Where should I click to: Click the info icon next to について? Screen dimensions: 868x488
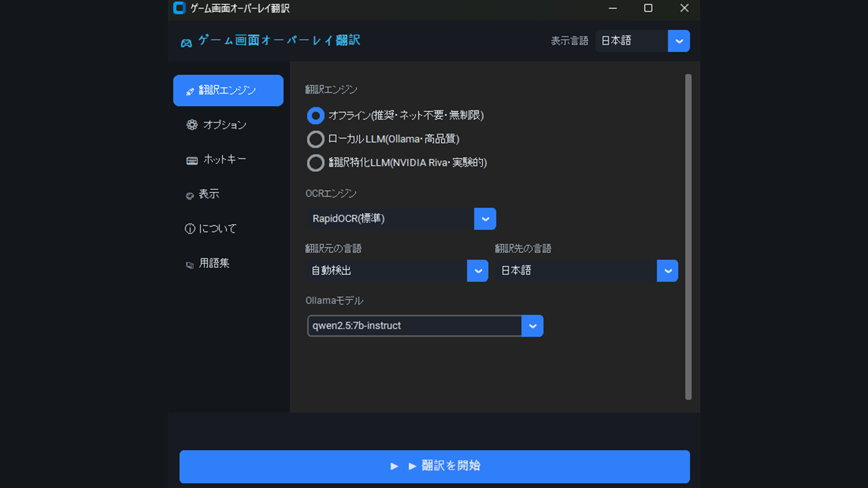[190, 229]
